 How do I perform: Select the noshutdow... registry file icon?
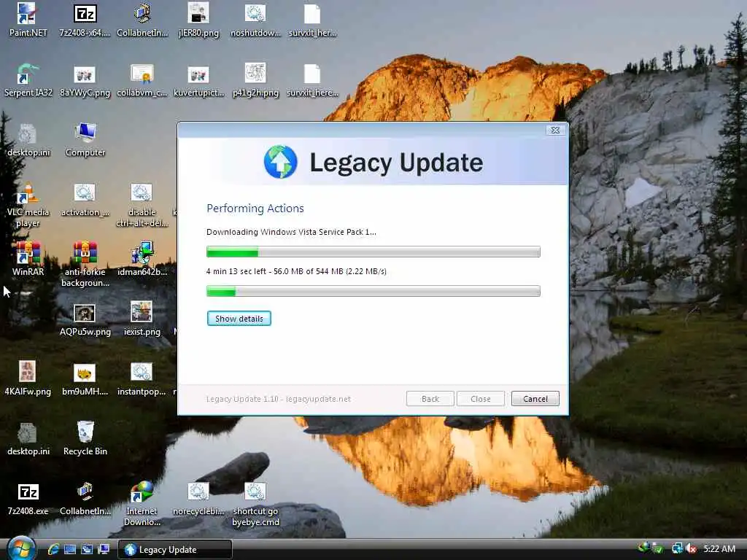pyautogui.click(x=255, y=20)
